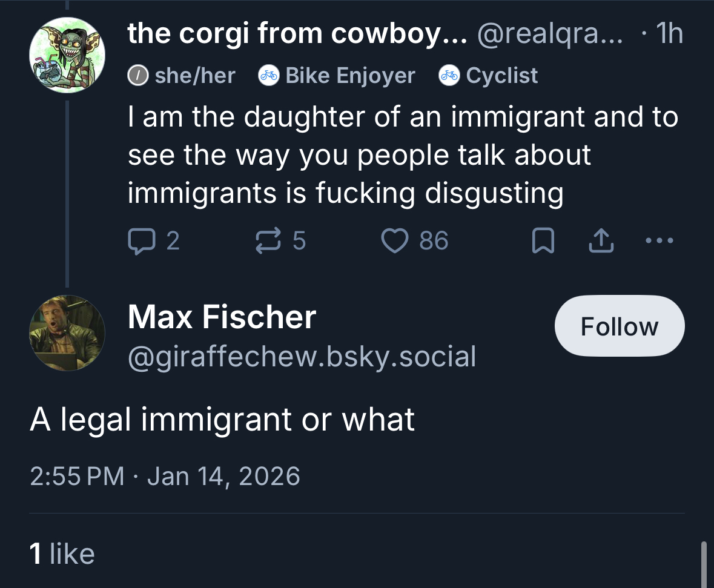Click the she/her pronoun label
714x588 pixels.
pos(182,76)
